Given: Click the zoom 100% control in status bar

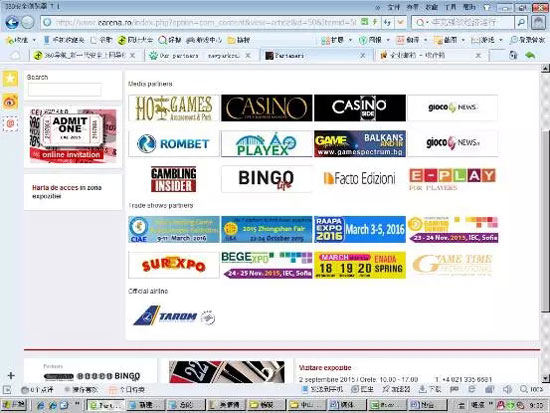Looking at the screenshot, I should click(x=531, y=389).
